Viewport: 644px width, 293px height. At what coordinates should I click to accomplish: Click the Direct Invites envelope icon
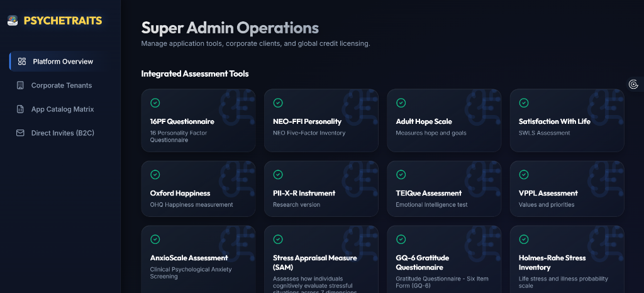[x=20, y=133]
